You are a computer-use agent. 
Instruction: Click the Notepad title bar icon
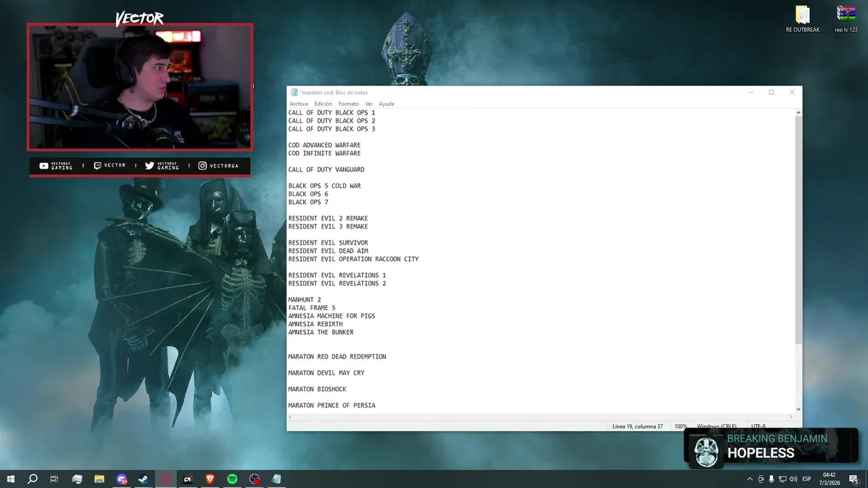(x=294, y=92)
